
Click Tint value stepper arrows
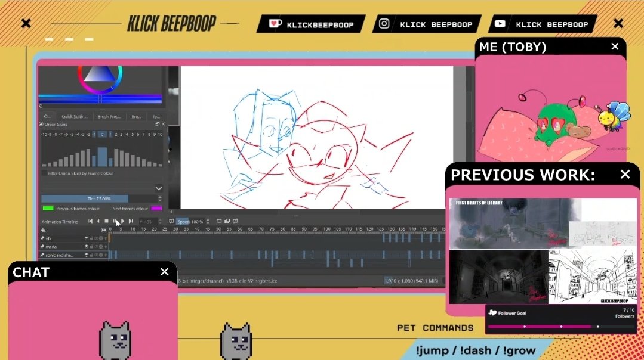[x=160, y=198]
